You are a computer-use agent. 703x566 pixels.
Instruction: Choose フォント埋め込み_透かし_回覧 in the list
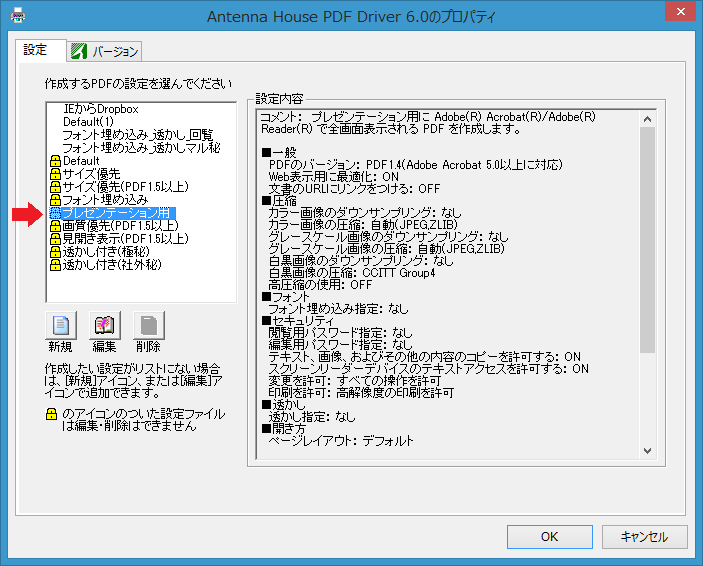point(138,135)
